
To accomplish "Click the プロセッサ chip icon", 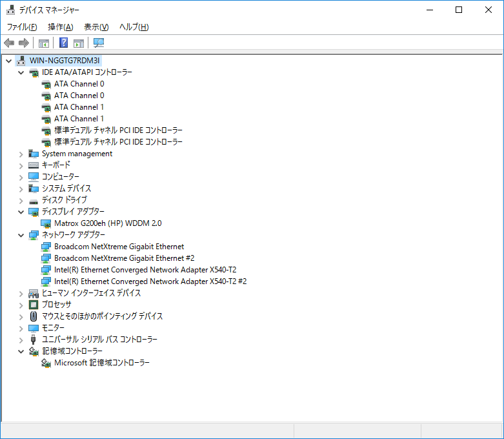I will (x=34, y=305).
